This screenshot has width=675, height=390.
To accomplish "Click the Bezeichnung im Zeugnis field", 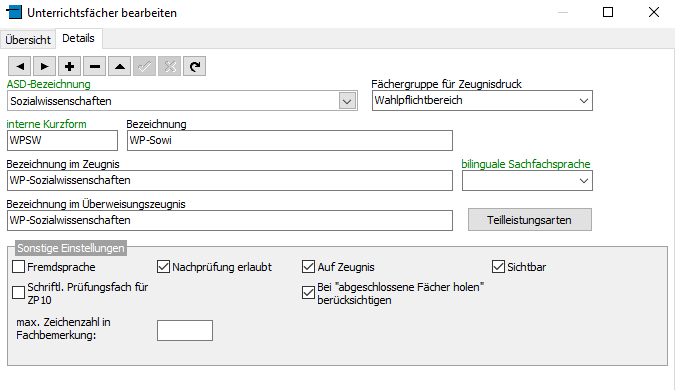I will [230, 180].
